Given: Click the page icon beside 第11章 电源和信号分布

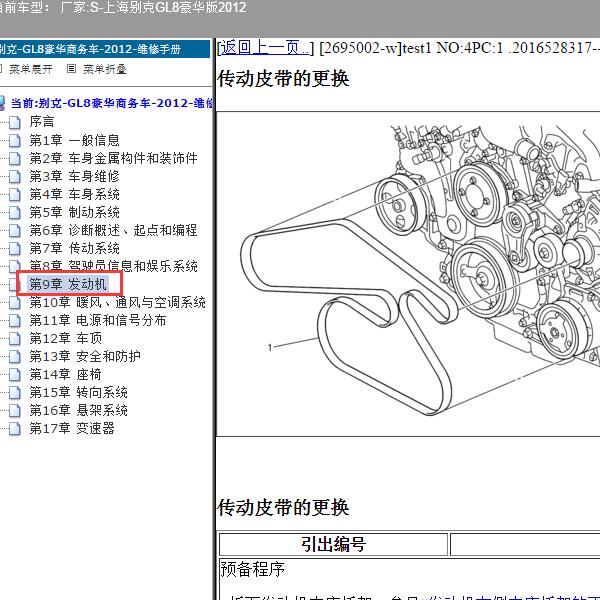Looking at the screenshot, I should 15,321.
